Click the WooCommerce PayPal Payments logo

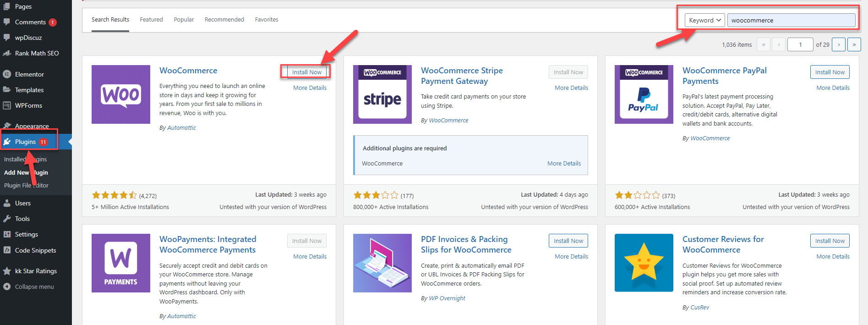click(x=644, y=94)
